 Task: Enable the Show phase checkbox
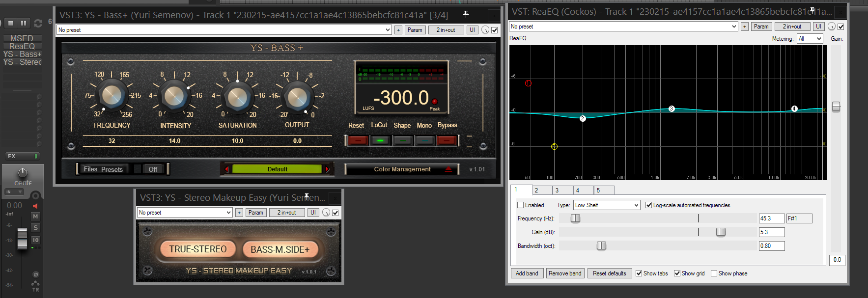[x=714, y=273]
